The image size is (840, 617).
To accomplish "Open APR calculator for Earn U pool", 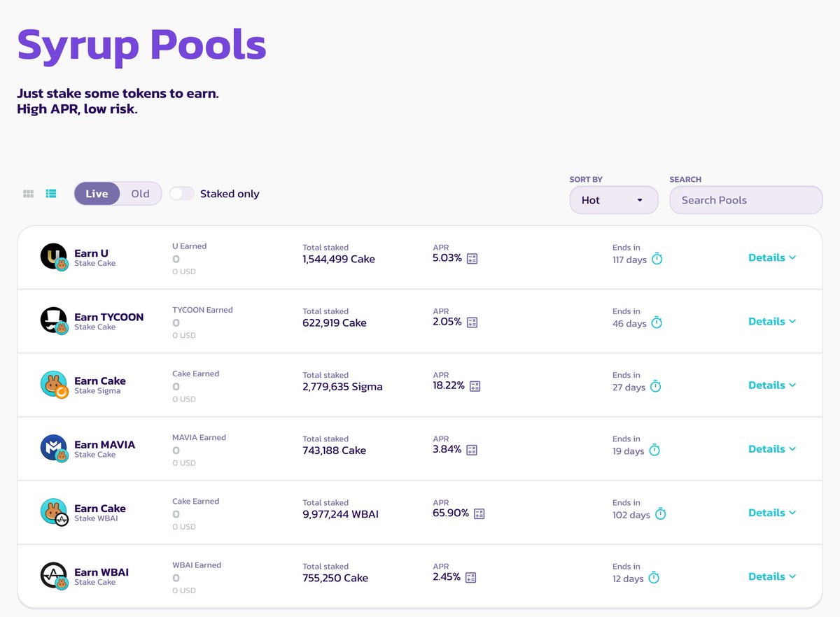I will tap(472, 259).
